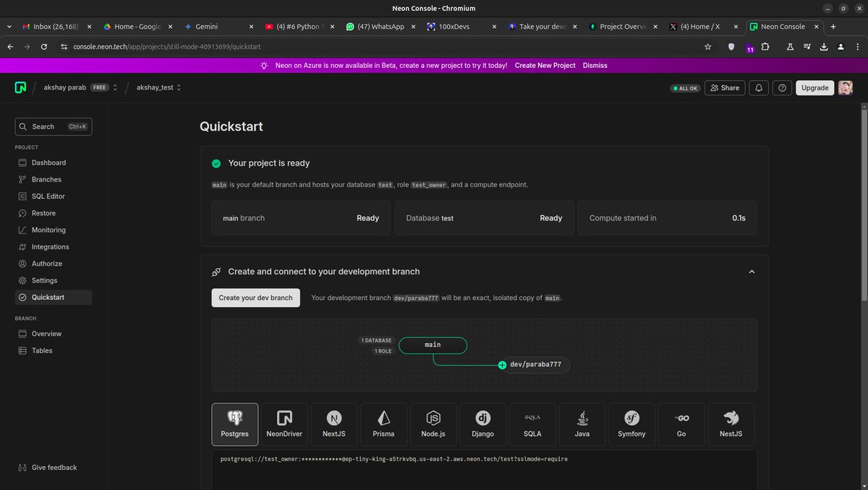Select Quickstart in the sidebar
868x490 pixels.
(x=54, y=297)
